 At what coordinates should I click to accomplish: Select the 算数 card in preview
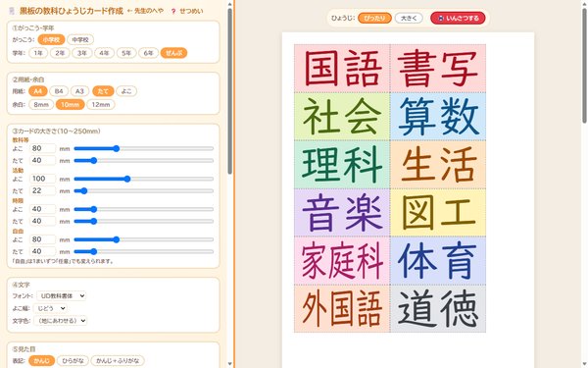click(x=438, y=117)
